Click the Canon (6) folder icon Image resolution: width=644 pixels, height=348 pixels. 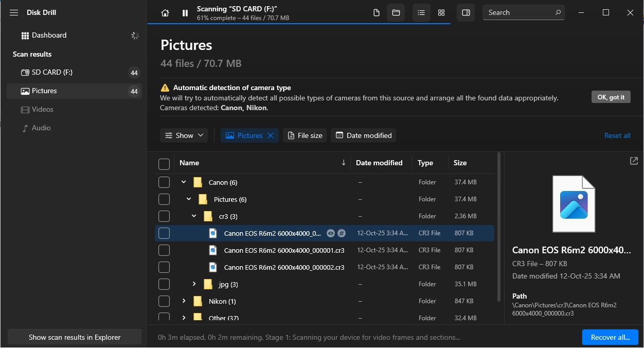point(198,182)
